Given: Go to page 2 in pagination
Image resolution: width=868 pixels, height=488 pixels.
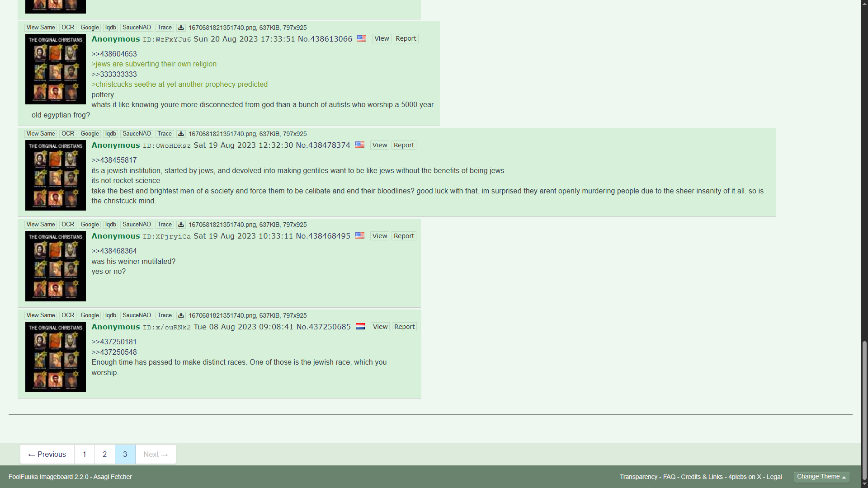Looking at the screenshot, I should tap(105, 454).
